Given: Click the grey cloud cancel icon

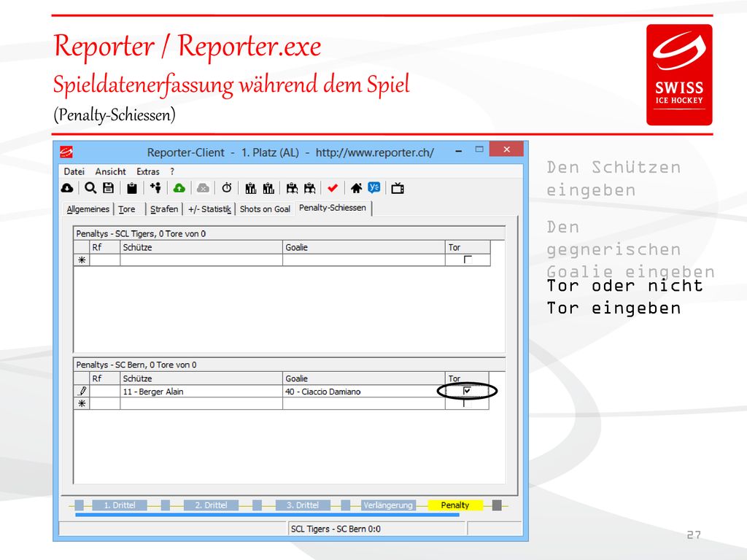Looking at the screenshot, I should [x=203, y=188].
